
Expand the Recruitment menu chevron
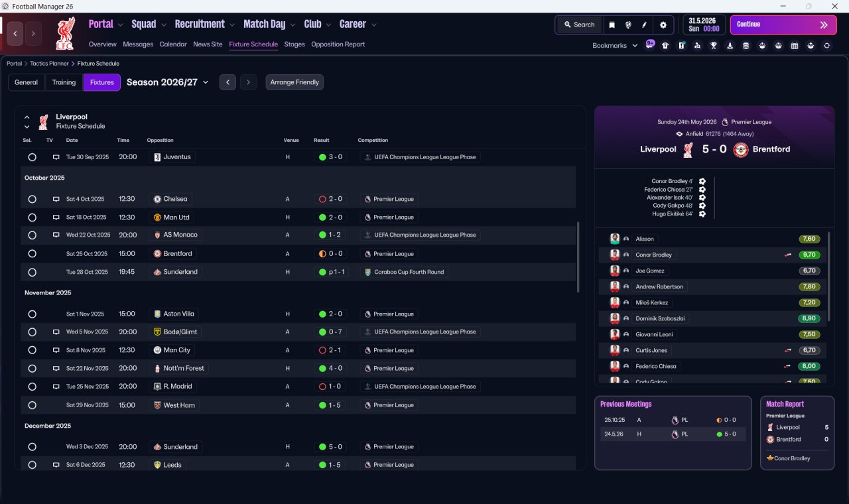pos(232,25)
